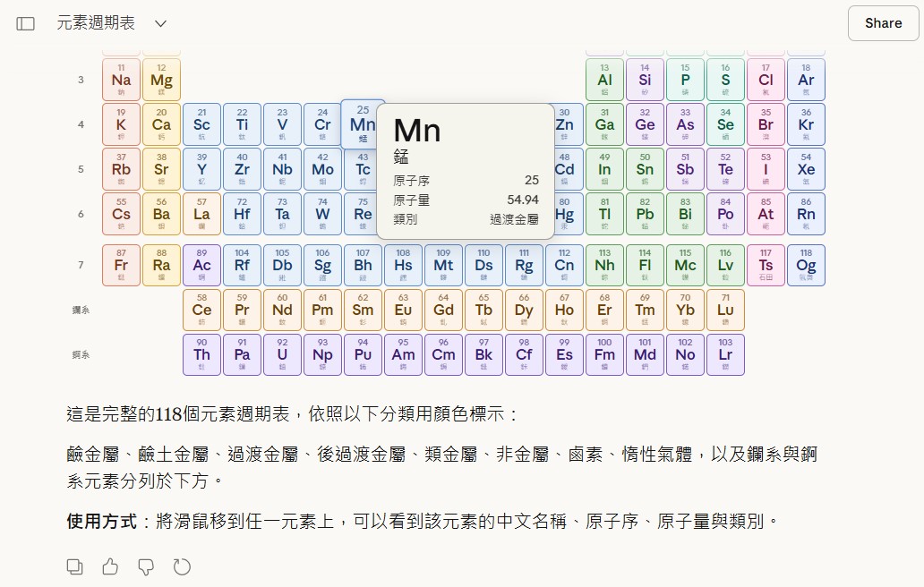The image size is (924, 587).
Task: Expand the 元素週期表 title dropdown chevron
Action: (160, 23)
